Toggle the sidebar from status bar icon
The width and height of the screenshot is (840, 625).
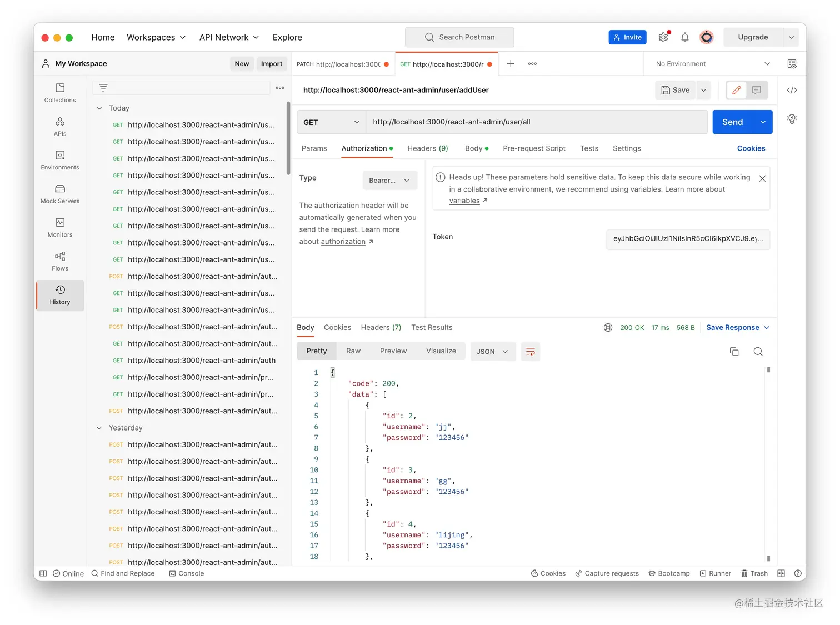click(43, 573)
